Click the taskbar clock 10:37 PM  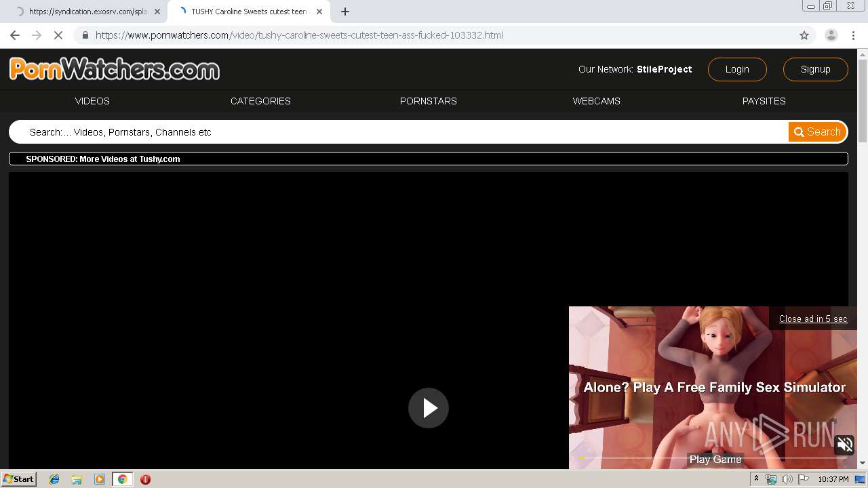click(x=833, y=479)
